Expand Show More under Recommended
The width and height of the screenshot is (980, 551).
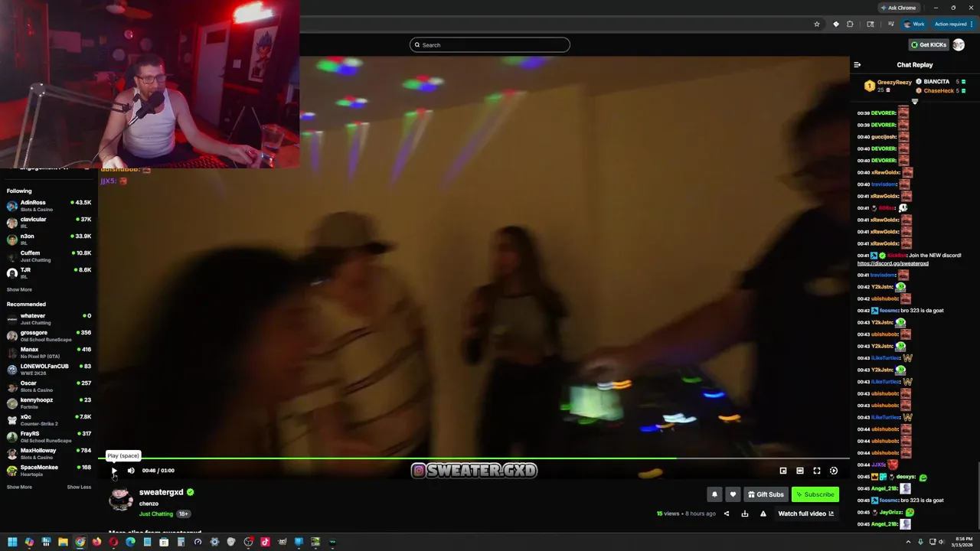[19, 487]
